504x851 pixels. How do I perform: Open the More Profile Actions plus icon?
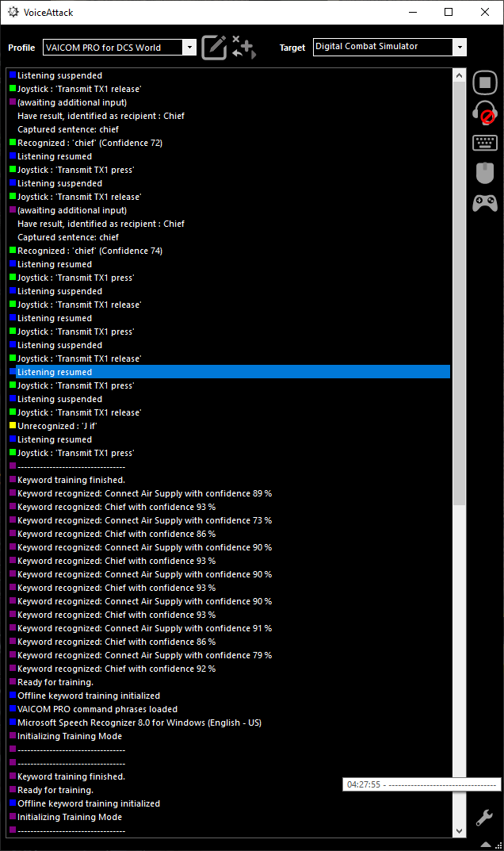click(243, 48)
